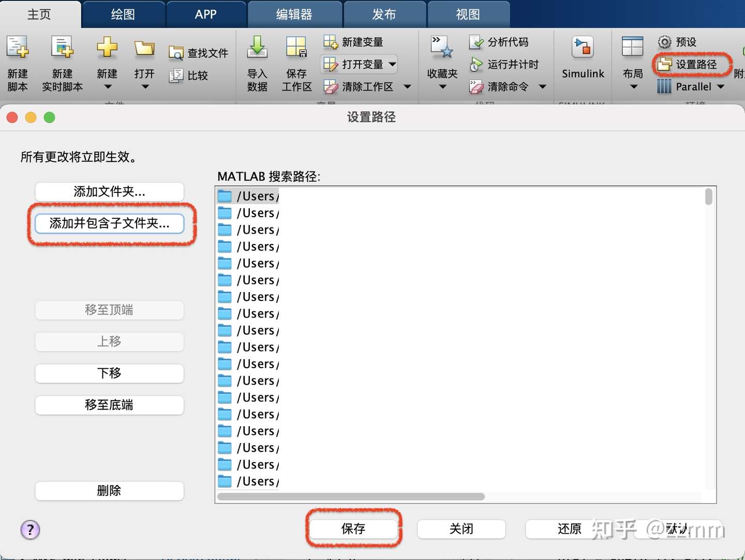Switch to the View (视图) tab
This screenshot has height=560, width=745.
coord(468,14)
